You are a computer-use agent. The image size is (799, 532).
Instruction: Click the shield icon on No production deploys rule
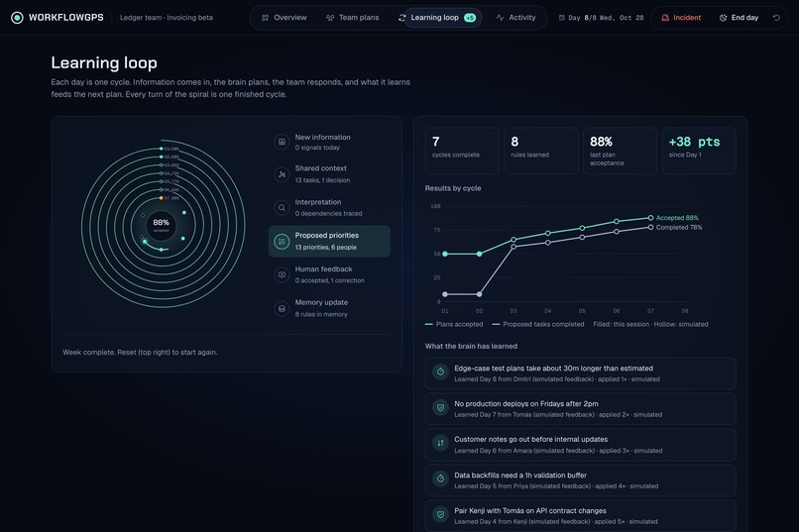pyautogui.click(x=440, y=408)
